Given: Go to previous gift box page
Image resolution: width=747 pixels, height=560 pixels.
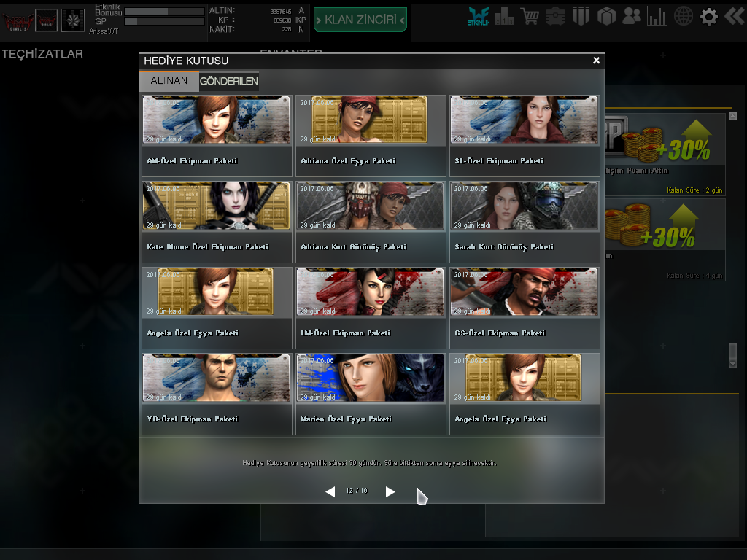Looking at the screenshot, I should click(x=330, y=491).
